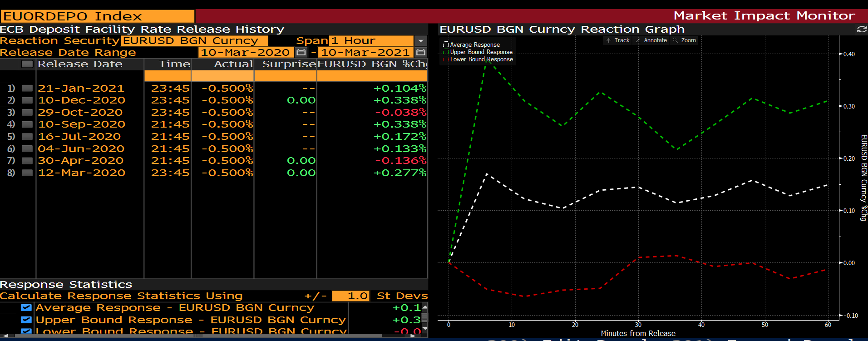Select the 21-Jan-2021 release date
This screenshot has height=341, width=868.
pos(81,88)
